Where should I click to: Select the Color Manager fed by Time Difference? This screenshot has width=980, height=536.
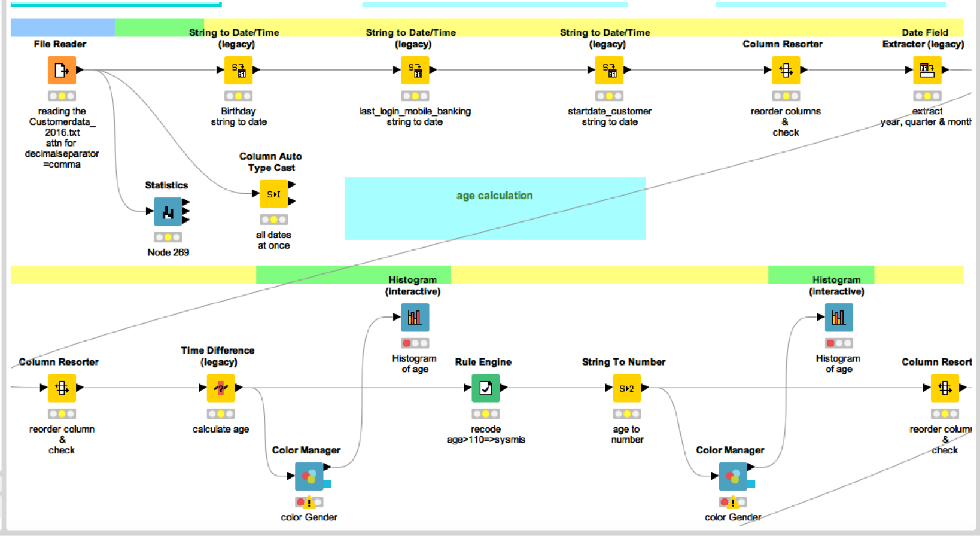[x=309, y=477]
